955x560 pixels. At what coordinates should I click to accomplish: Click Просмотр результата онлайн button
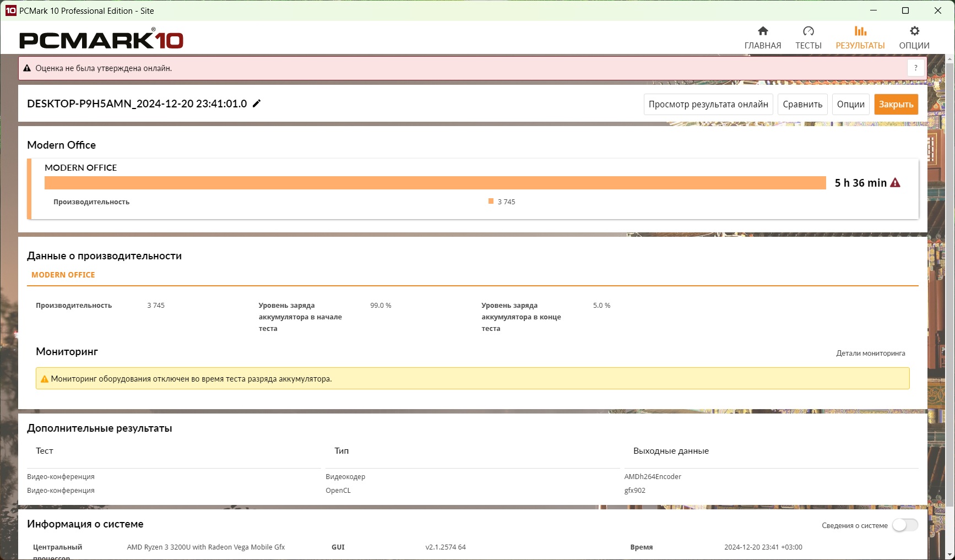click(708, 104)
